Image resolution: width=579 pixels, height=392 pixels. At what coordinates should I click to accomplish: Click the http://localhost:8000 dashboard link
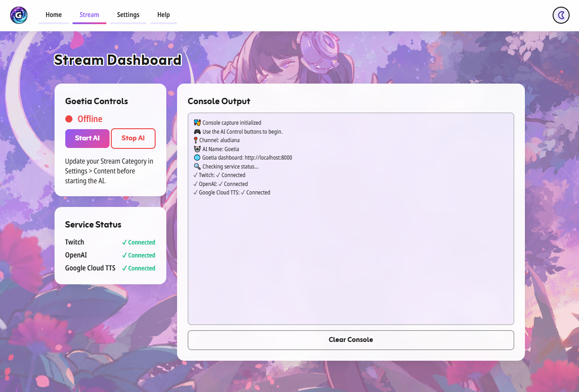[x=269, y=157]
